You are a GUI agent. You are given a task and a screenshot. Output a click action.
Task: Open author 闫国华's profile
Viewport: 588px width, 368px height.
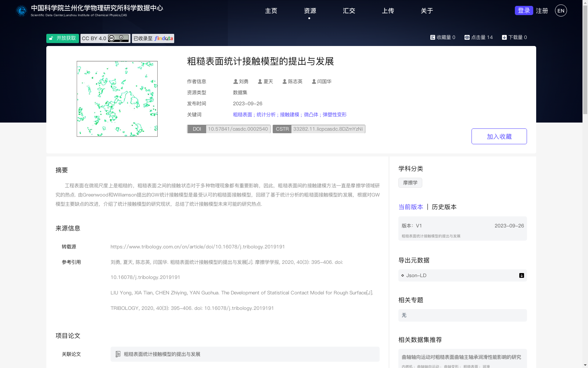(322, 81)
